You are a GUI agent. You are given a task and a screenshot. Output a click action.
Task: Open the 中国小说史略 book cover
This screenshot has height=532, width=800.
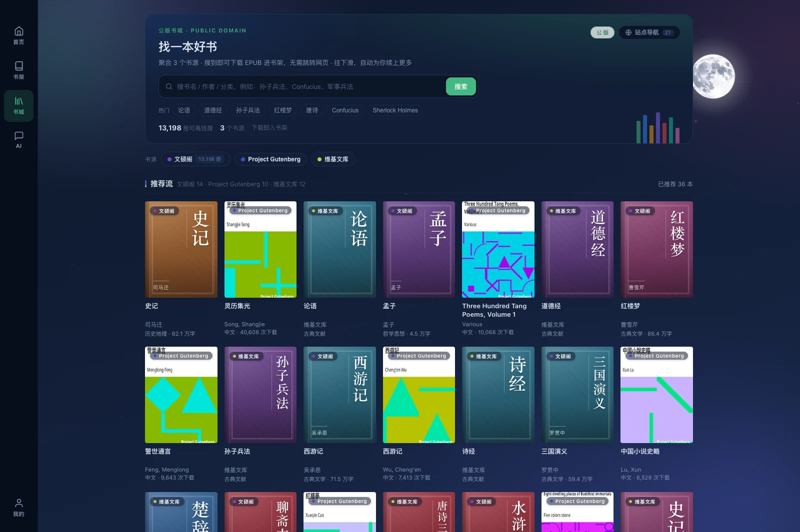(x=657, y=395)
